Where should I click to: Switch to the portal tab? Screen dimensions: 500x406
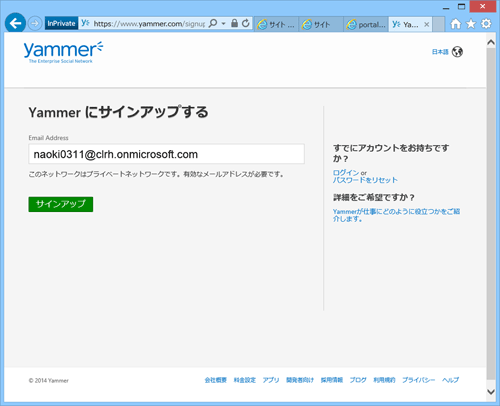coord(366,24)
